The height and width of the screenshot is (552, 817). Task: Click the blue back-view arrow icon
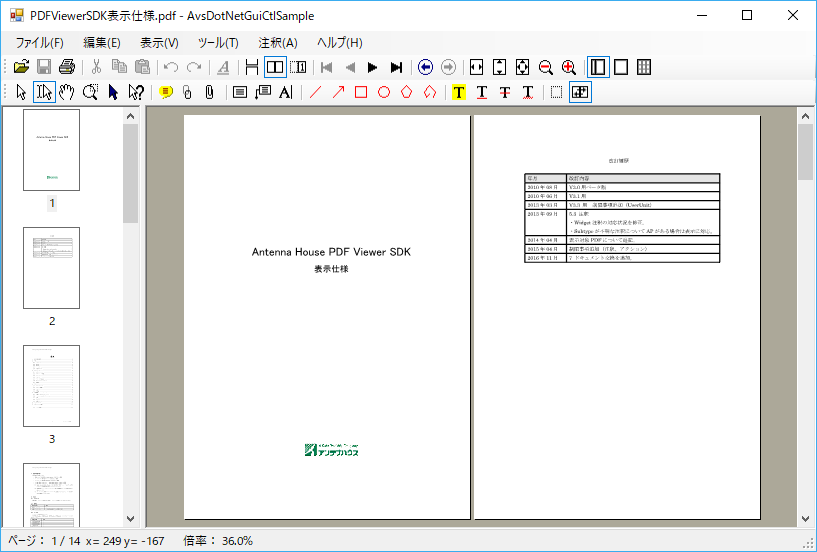tap(426, 67)
